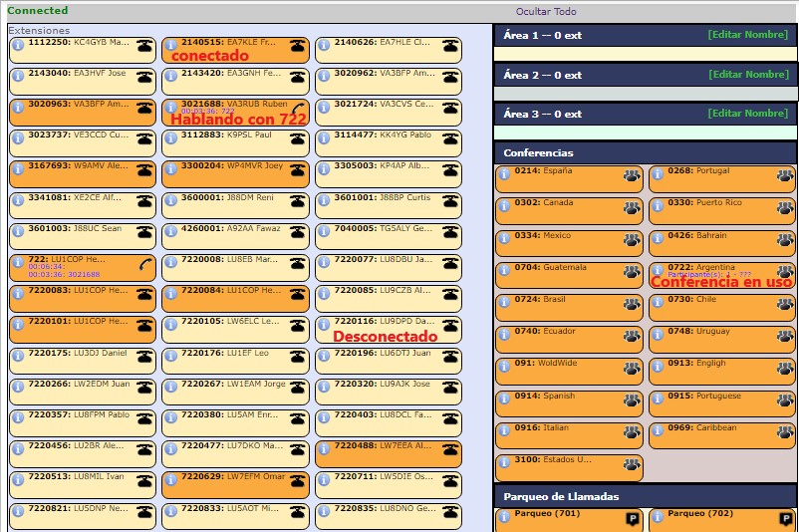799x532 pixels.
Task: Click Editar Nombre for Área 1
Action: click(747, 34)
